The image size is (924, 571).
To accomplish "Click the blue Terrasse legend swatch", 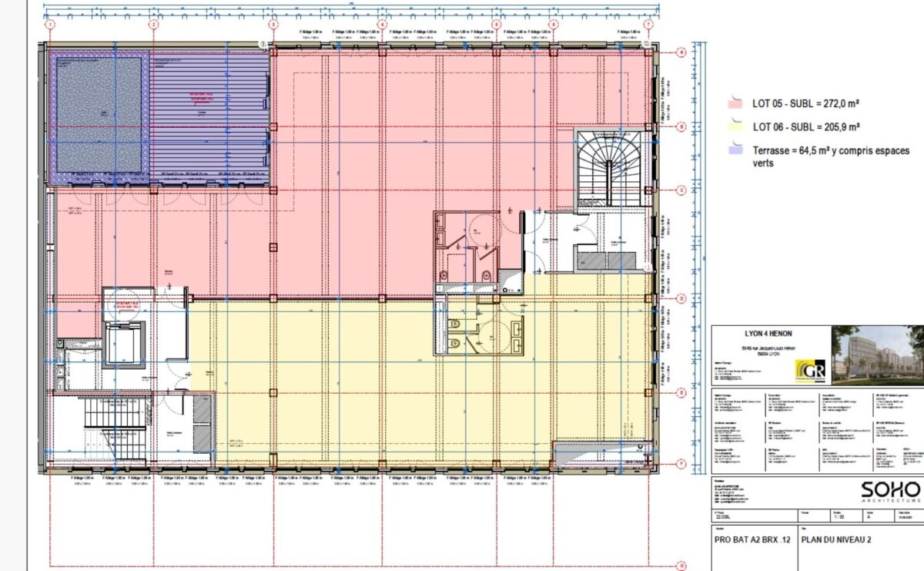I will pos(735,151).
